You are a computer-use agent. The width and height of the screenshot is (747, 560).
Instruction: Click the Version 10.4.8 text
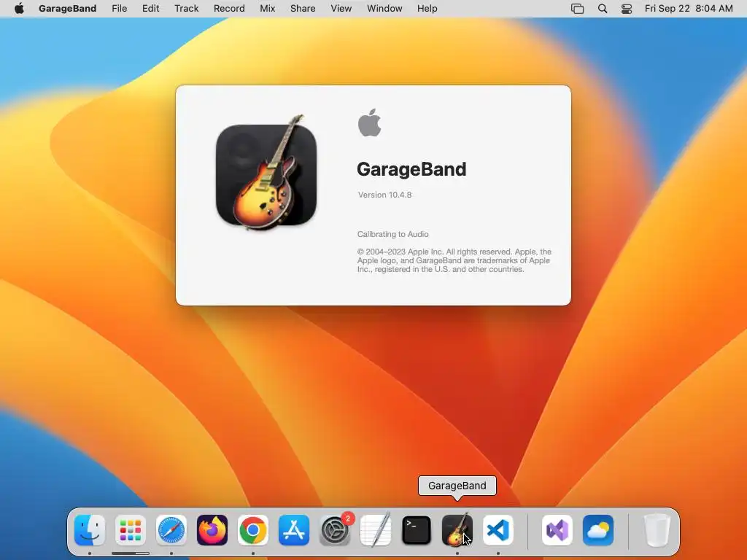tap(384, 195)
